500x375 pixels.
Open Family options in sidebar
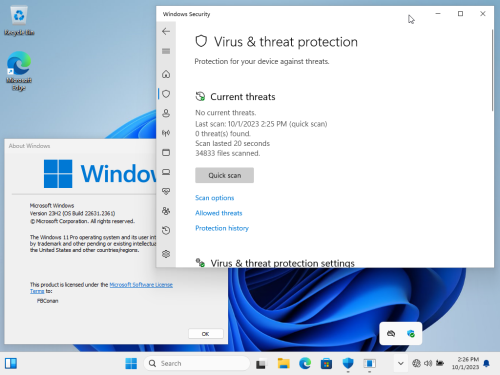pyautogui.click(x=166, y=211)
